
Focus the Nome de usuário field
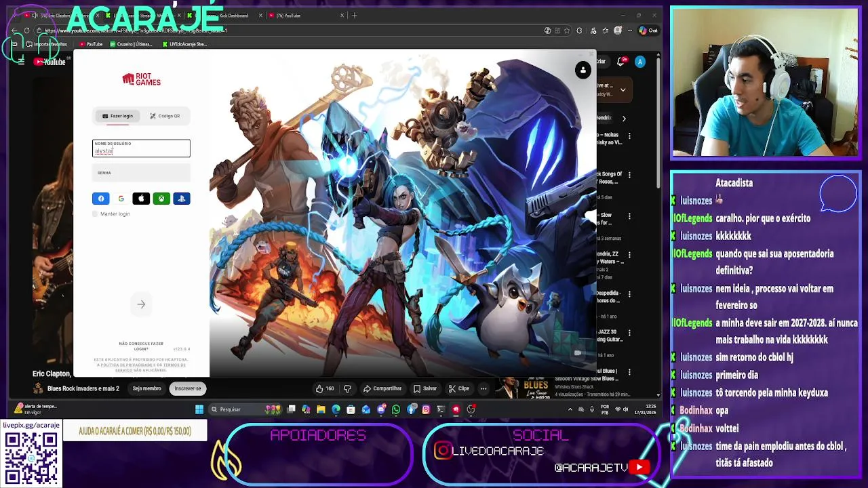pos(141,148)
